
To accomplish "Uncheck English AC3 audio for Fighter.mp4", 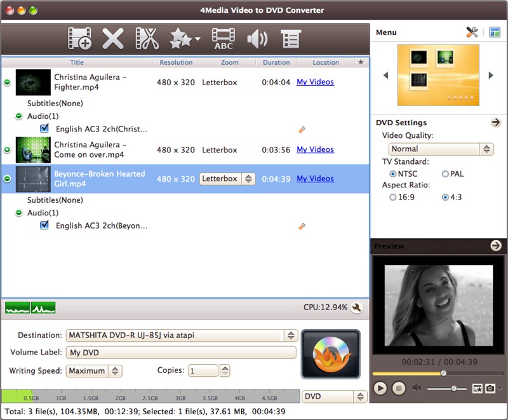I will (x=44, y=128).
